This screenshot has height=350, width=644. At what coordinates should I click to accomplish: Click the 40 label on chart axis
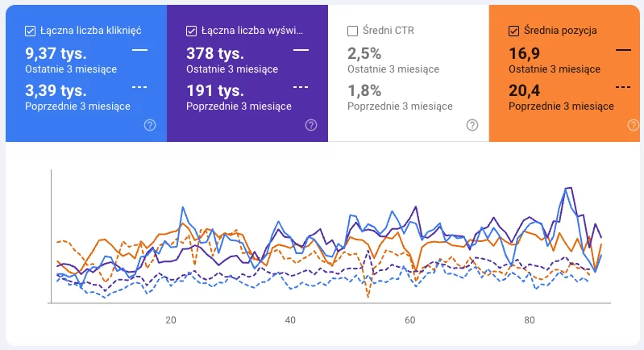[x=290, y=319]
